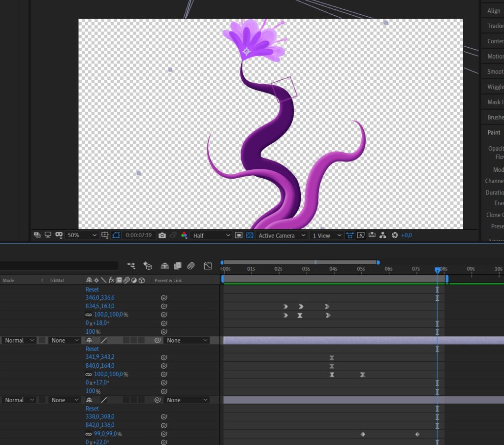The height and width of the screenshot is (445, 504).
Task: Take a snapshot with camera icon
Action: 162,235
